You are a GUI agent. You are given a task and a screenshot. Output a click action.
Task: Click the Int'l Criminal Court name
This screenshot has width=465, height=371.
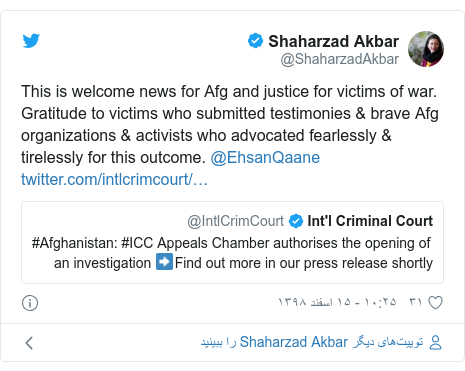point(370,221)
